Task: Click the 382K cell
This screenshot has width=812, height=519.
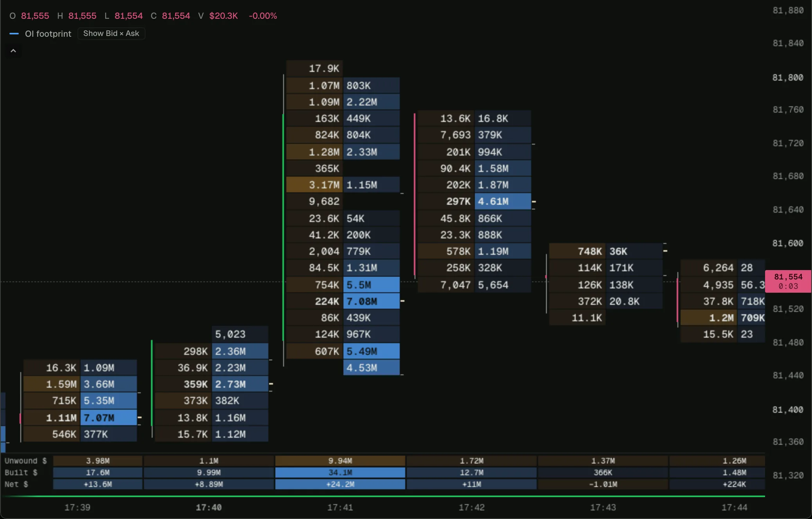Action: (240, 401)
